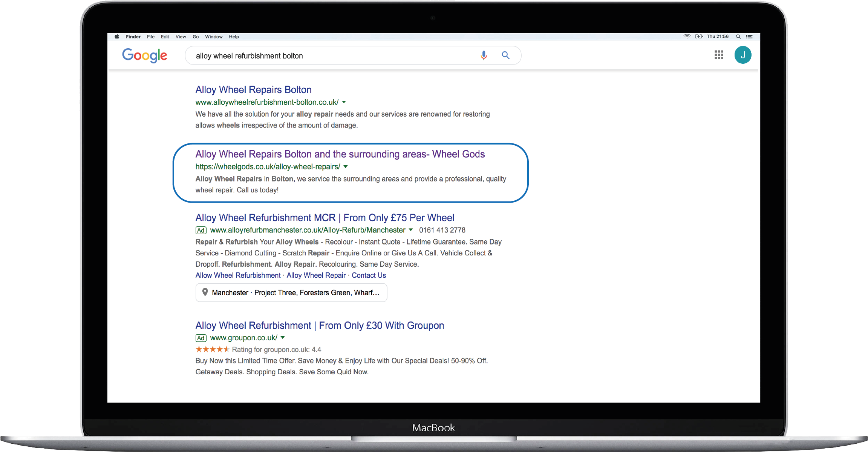Open the J account avatar
The width and height of the screenshot is (868, 452).
[x=742, y=55]
